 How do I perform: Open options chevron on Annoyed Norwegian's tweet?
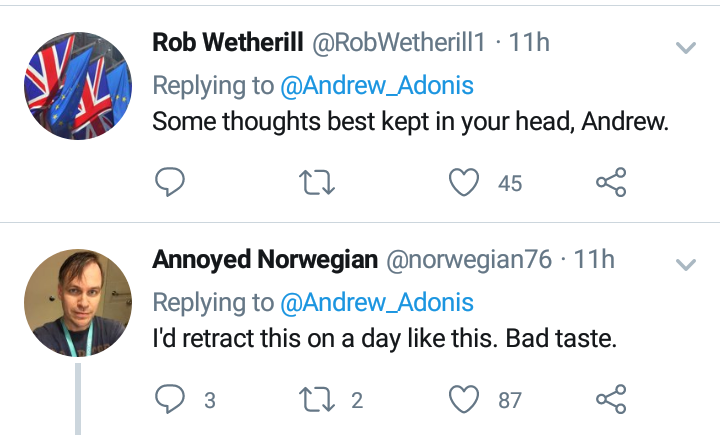[686, 264]
